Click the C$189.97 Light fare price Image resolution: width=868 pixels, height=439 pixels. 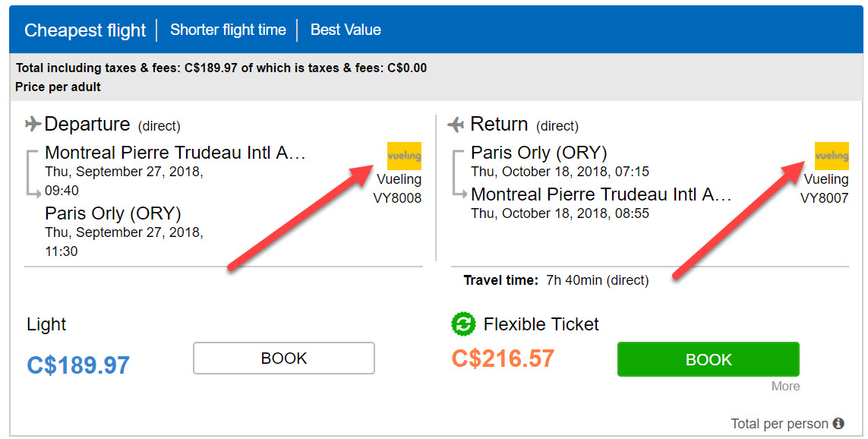coord(78,365)
